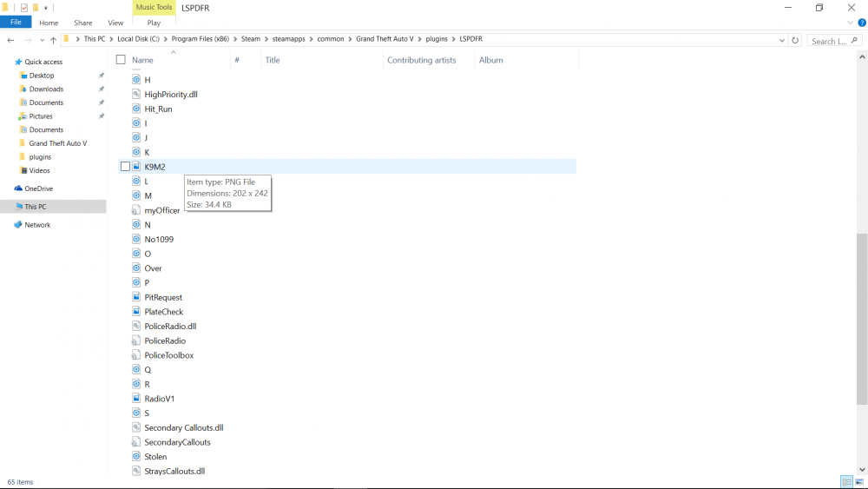Expand chevron after Steam in breadcrumb
This screenshot has width=868, height=489.
266,39
